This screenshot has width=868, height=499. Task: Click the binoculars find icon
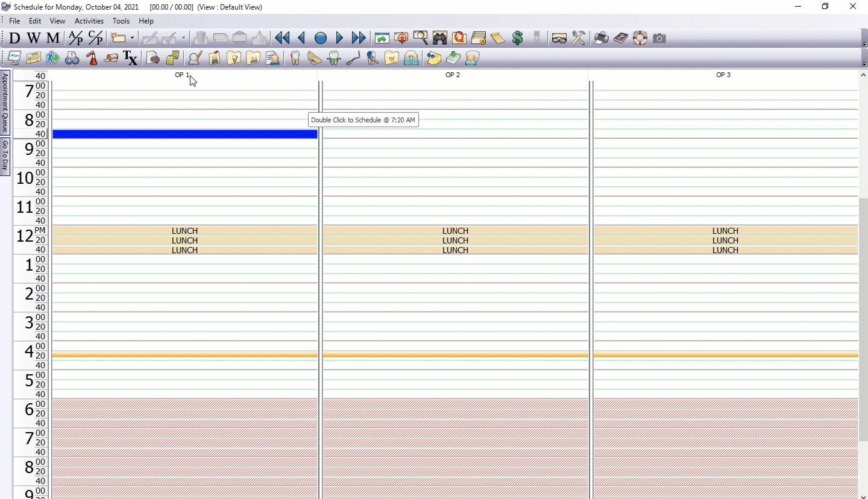[x=439, y=39]
